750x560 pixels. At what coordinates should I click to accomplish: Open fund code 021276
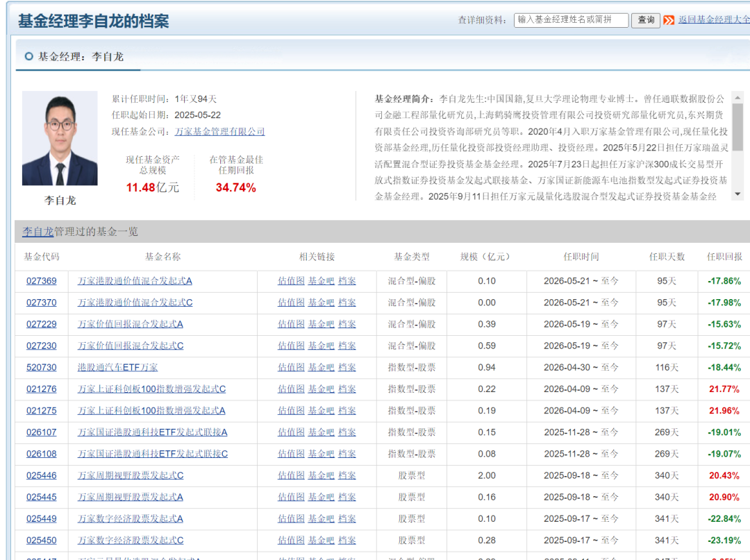point(41,389)
